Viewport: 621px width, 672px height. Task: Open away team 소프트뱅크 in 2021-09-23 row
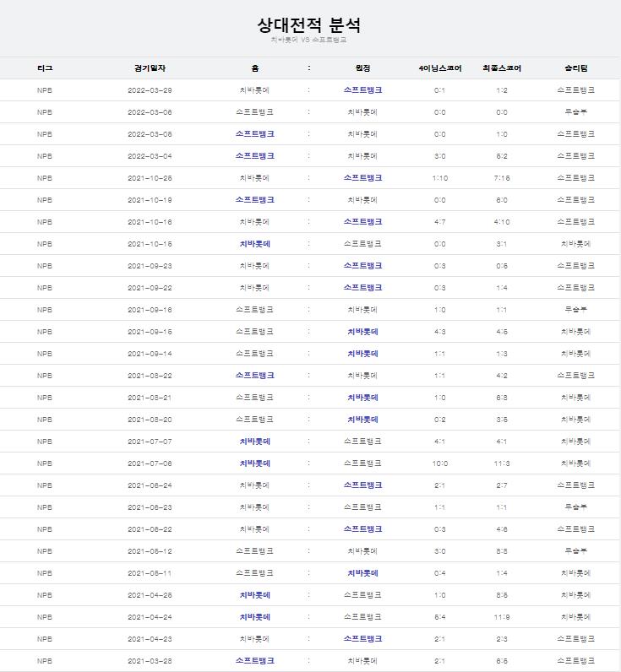(362, 266)
